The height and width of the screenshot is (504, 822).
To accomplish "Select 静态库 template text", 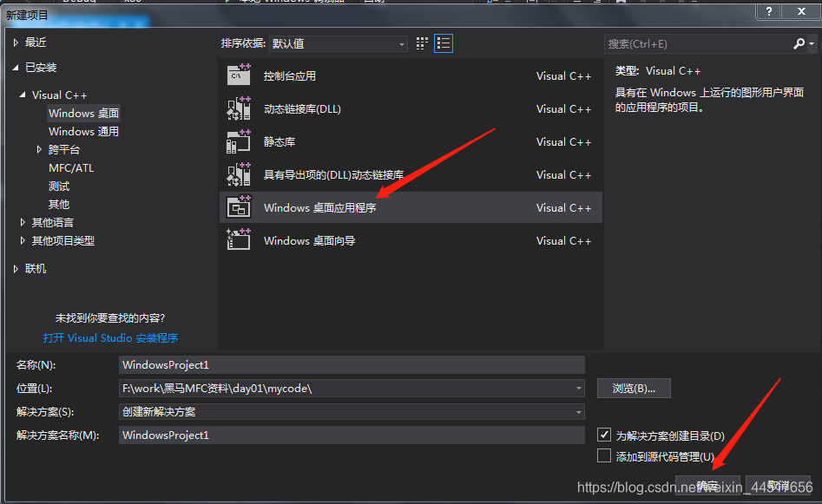I will [x=279, y=142].
